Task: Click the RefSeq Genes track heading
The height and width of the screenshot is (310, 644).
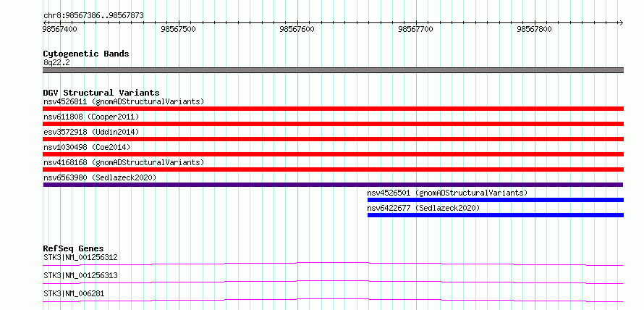Action: (74, 248)
